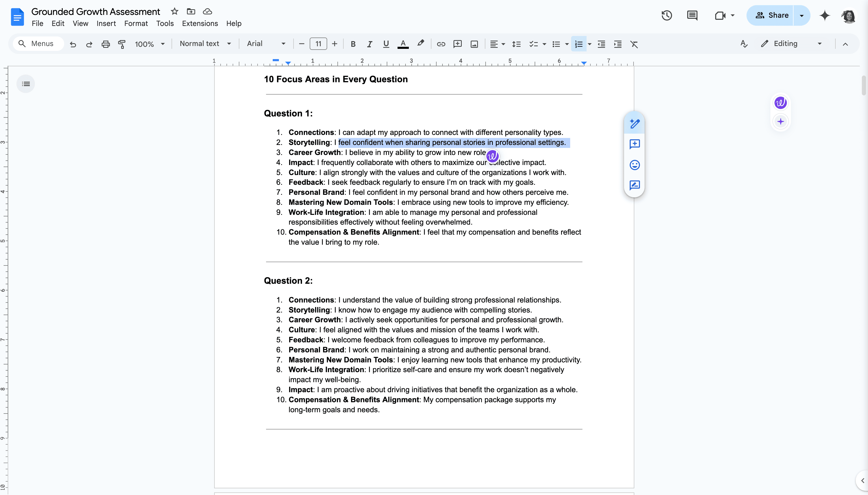Screen dimensions: 868x495
Task: Show the document outline
Action: [x=26, y=84]
